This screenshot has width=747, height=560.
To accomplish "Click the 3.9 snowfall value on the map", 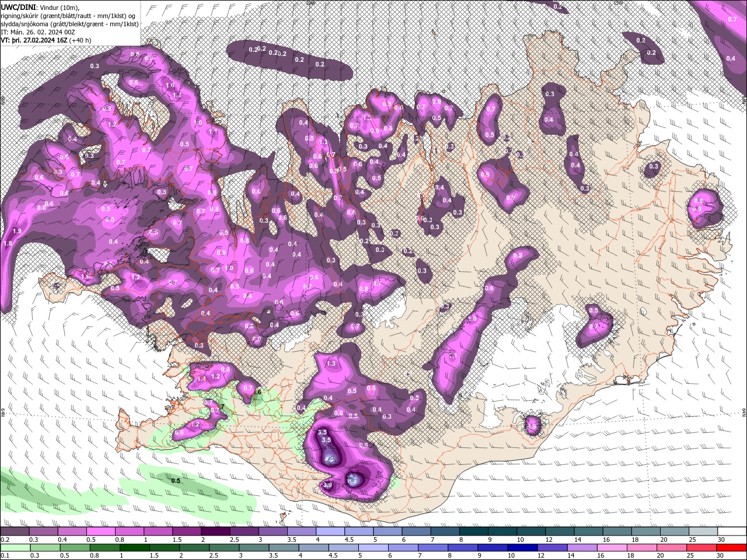I will tap(327, 485).
